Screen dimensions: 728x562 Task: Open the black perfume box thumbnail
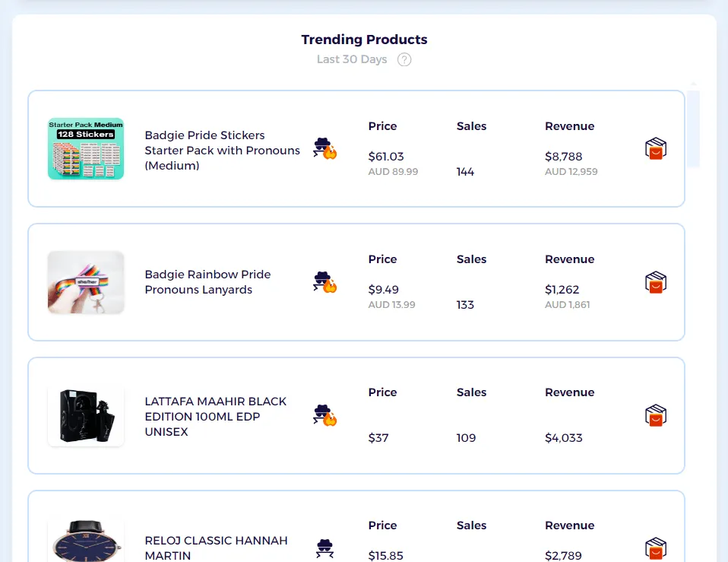tap(86, 415)
